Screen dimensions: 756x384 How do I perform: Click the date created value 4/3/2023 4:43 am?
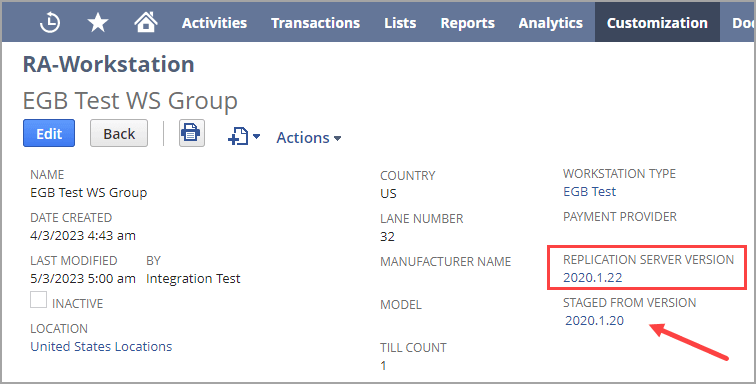click(x=83, y=235)
